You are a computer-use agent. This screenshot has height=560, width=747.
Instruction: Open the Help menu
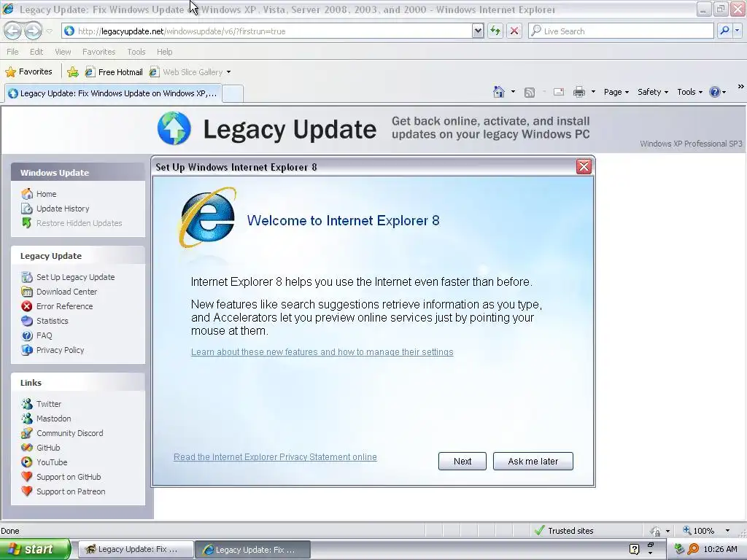(164, 52)
